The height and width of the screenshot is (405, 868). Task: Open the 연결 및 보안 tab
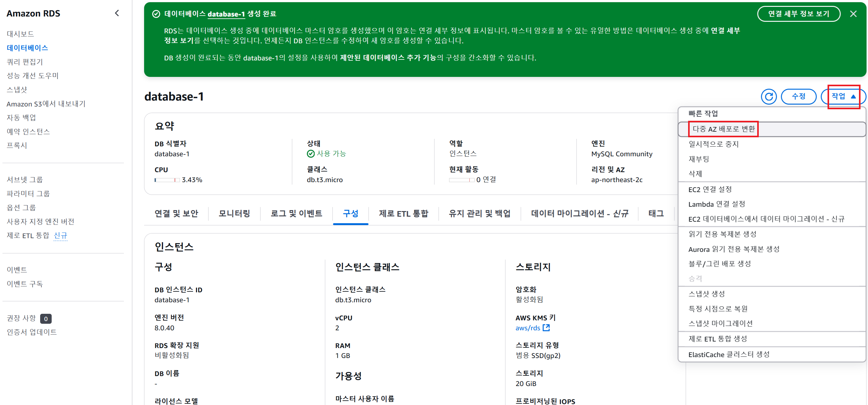coord(176,213)
